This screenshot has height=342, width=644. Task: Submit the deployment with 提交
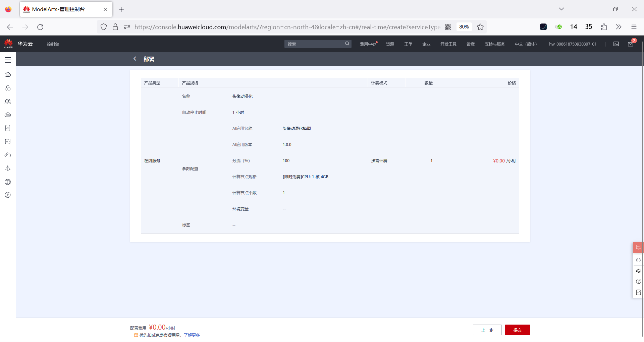517,330
